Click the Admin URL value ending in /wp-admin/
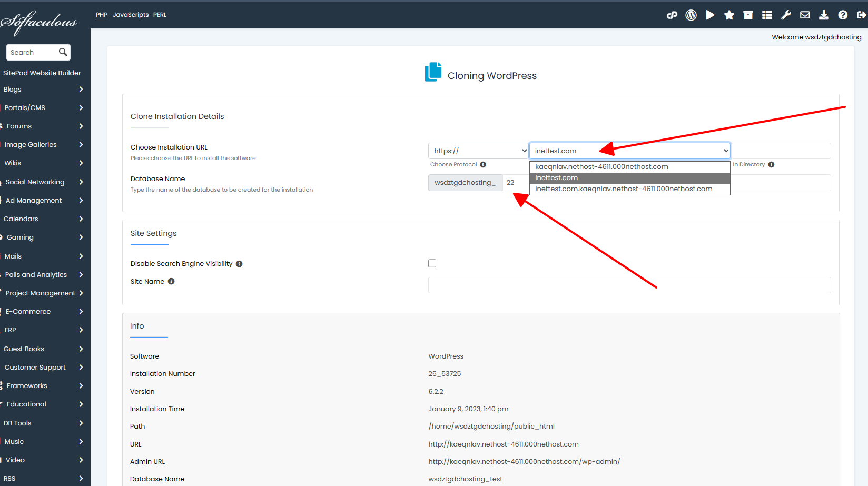The height and width of the screenshot is (486, 868). [524, 462]
